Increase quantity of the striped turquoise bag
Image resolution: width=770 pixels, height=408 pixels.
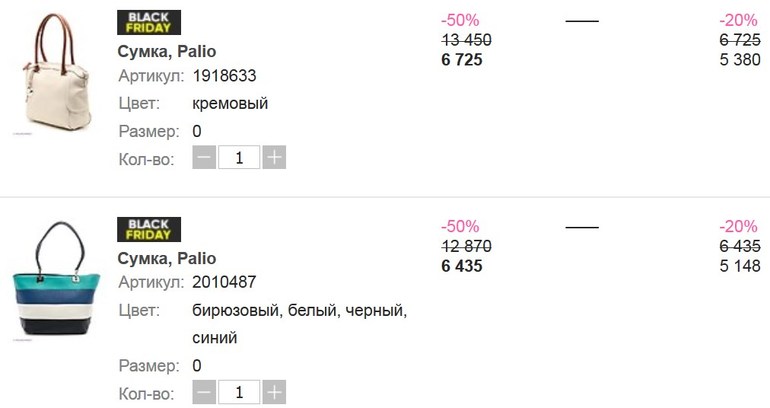click(275, 392)
